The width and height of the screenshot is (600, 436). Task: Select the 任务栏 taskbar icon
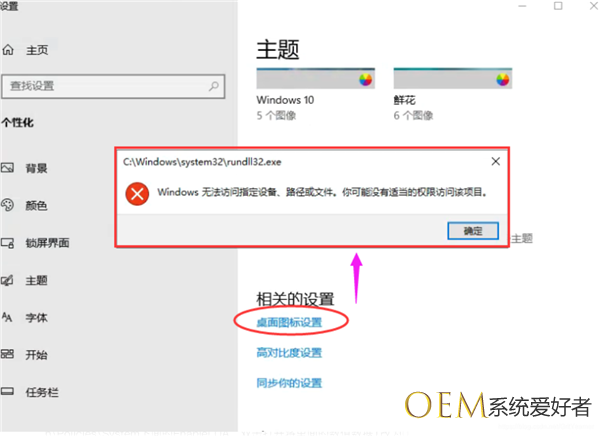7,392
